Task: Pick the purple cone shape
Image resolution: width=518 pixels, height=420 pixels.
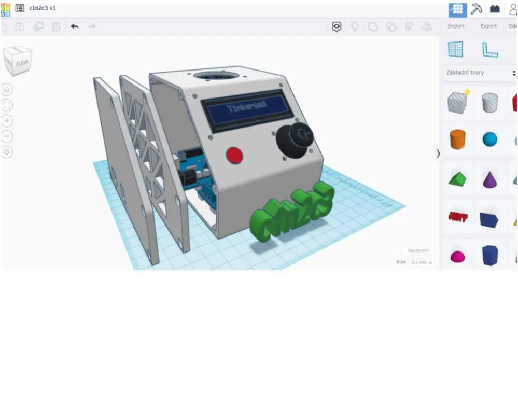Action: coord(490,179)
